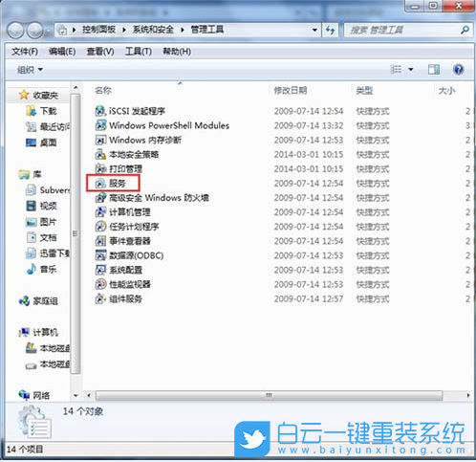Viewport: 476px width, 462px height.
Task: Select the 本地安全策略 icon
Action: [x=100, y=154]
